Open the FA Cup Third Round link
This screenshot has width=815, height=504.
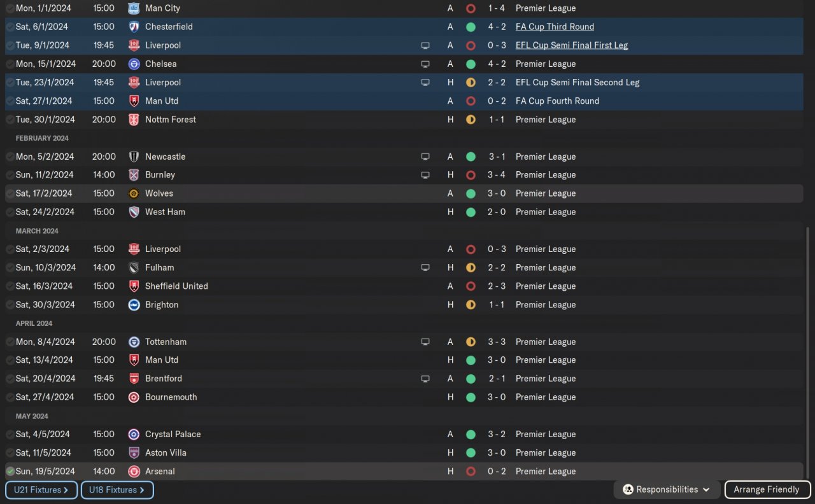click(555, 27)
